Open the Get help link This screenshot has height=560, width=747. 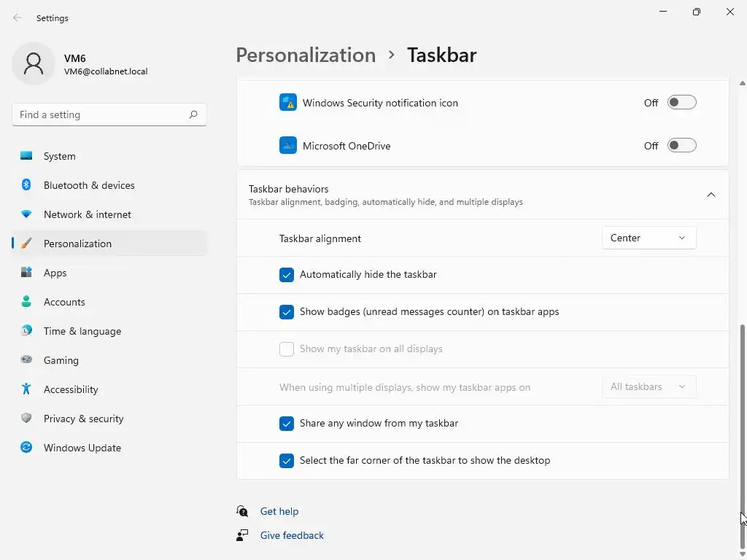(x=279, y=512)
